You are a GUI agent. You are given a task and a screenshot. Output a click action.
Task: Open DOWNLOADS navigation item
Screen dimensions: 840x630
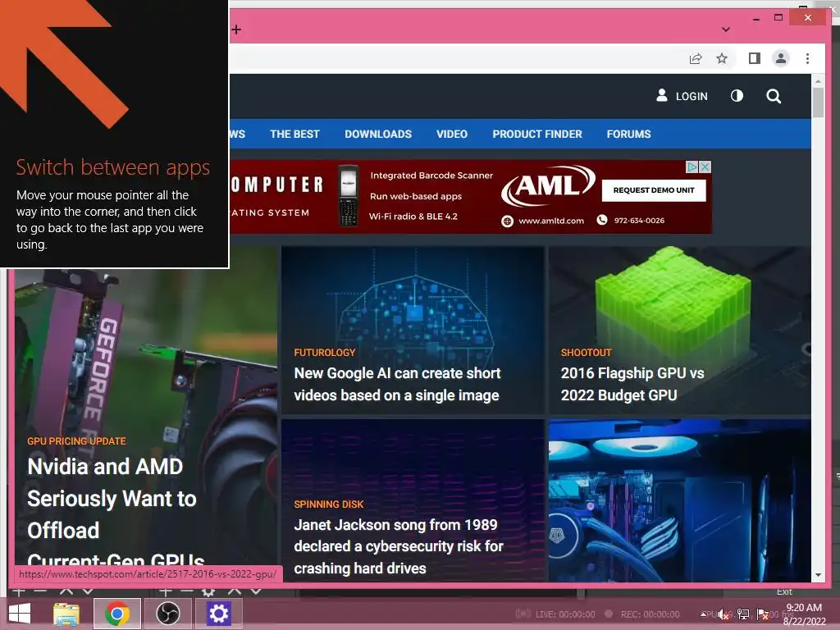[378, 134]
